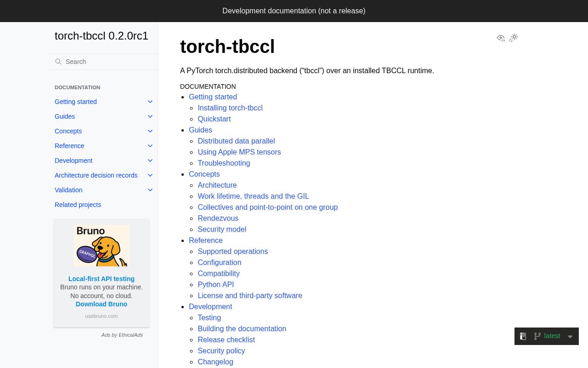Open the Python API reference link
This screenshot has width=588, height=368.
pos(216,284)
